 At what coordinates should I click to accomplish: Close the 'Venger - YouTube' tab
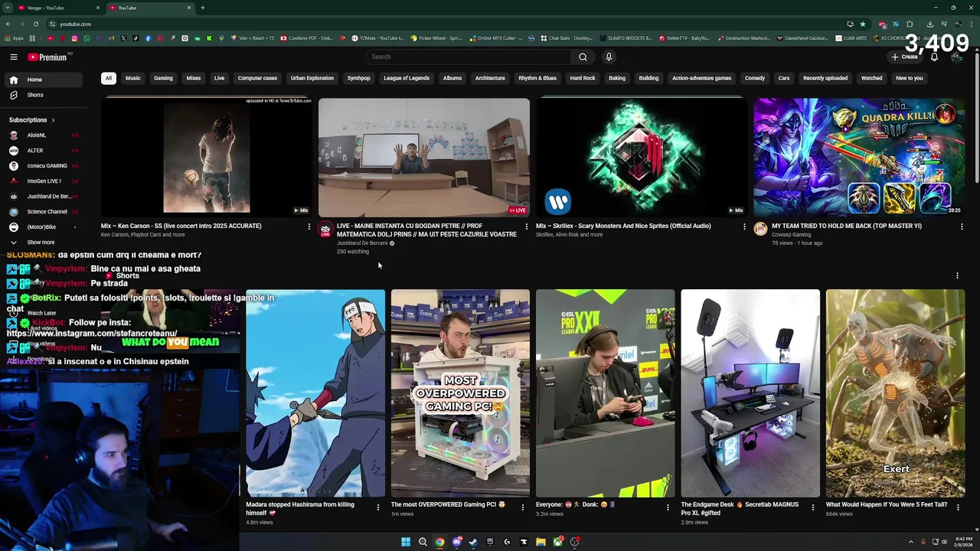98,8
